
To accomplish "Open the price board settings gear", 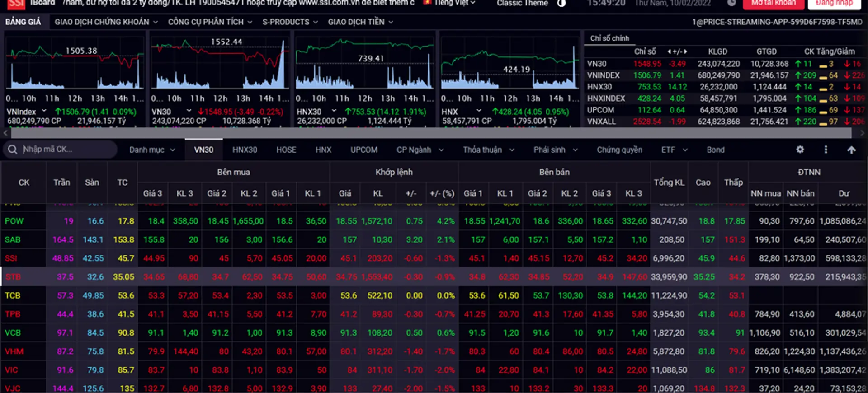I will (800, 150).
